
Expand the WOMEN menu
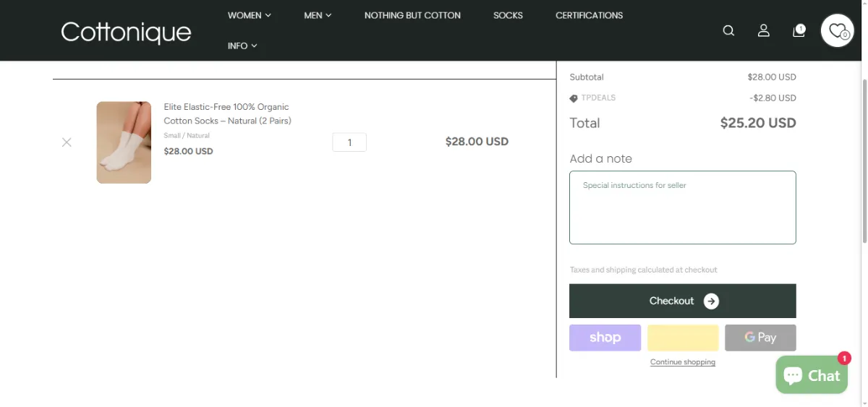click(250, 15)
